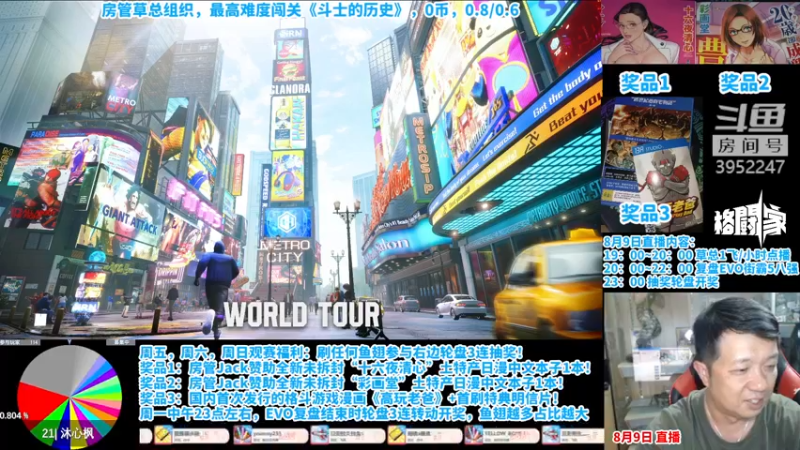Click the 房间号 box
Viewport: 800px width, 450px height.
(750, 145)
